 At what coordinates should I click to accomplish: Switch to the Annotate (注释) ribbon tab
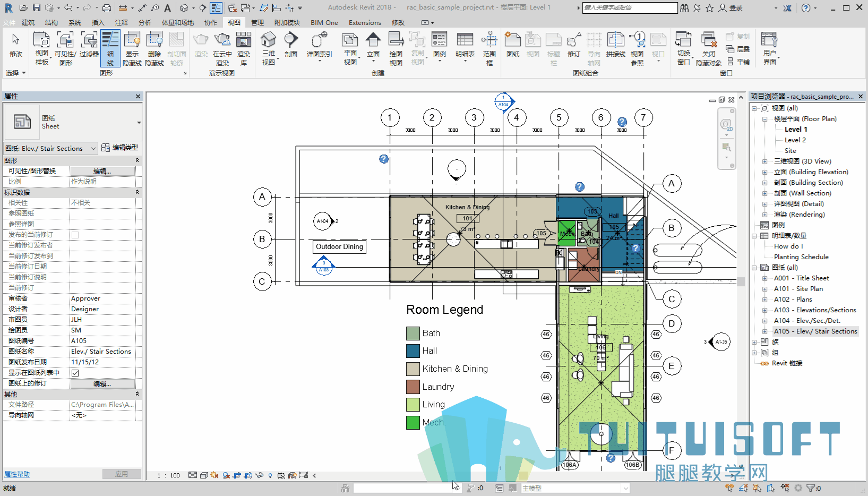coord(122,22)
